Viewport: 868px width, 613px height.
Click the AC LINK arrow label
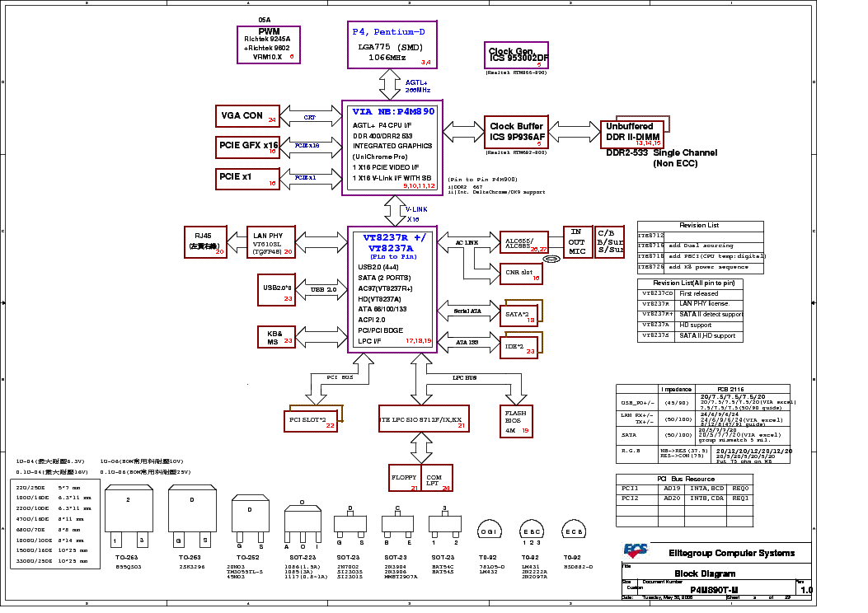467,243
